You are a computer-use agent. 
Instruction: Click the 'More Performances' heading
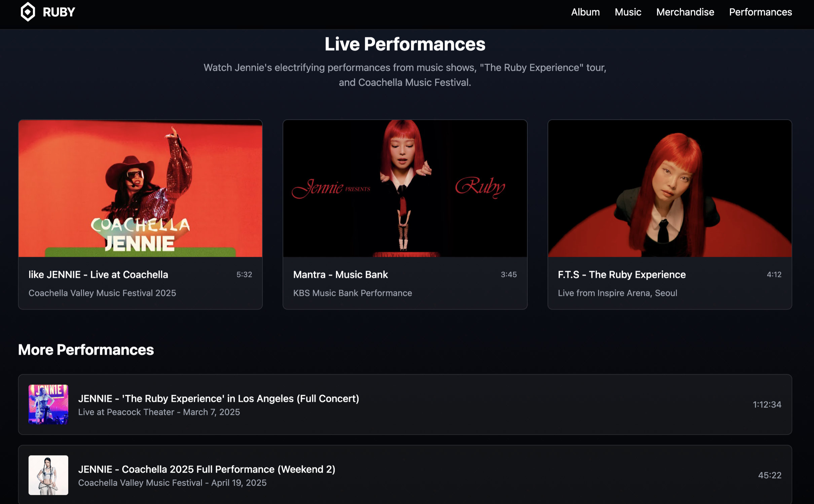pos(86,350)
